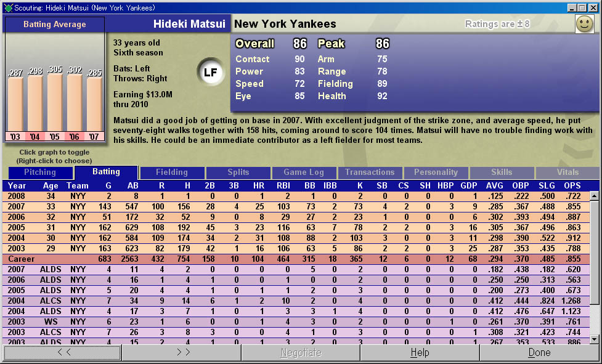Viewport: 602px width, 364px height.
Task: Click the Peak rating value 86
Action: (x=383, y=44)
